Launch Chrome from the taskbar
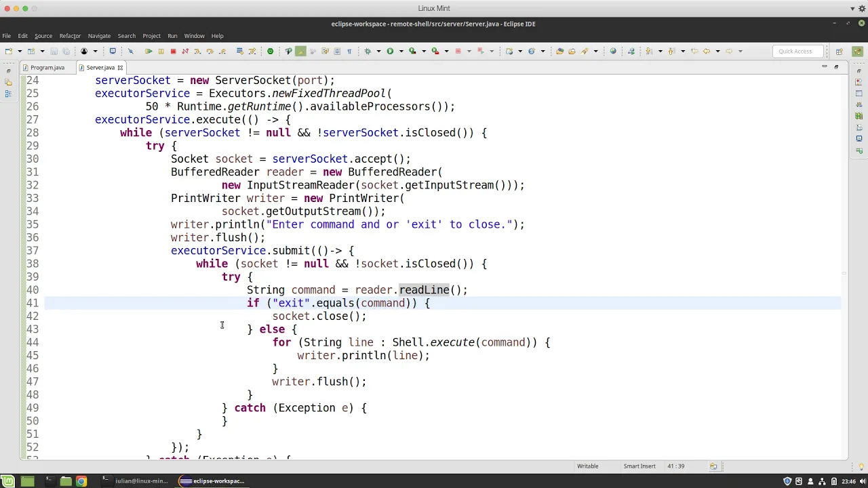868x488 pixels. (x=81, y=481)
